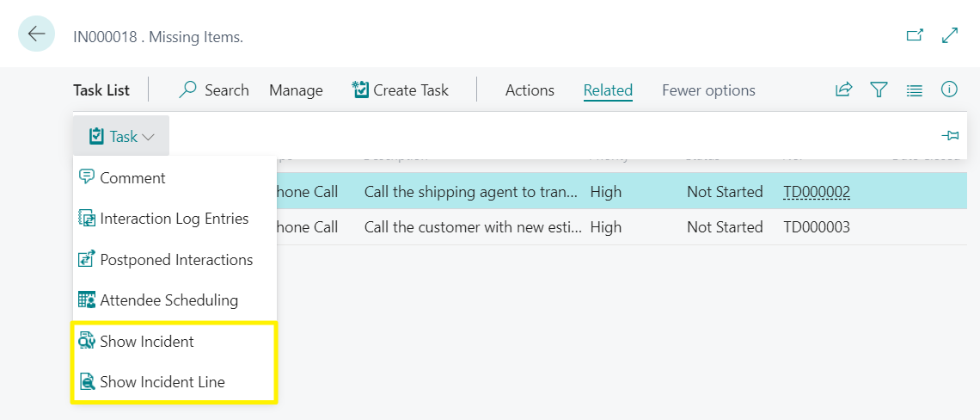
Task: Choose Show Incident menu item
Action: tap(175, 341)
